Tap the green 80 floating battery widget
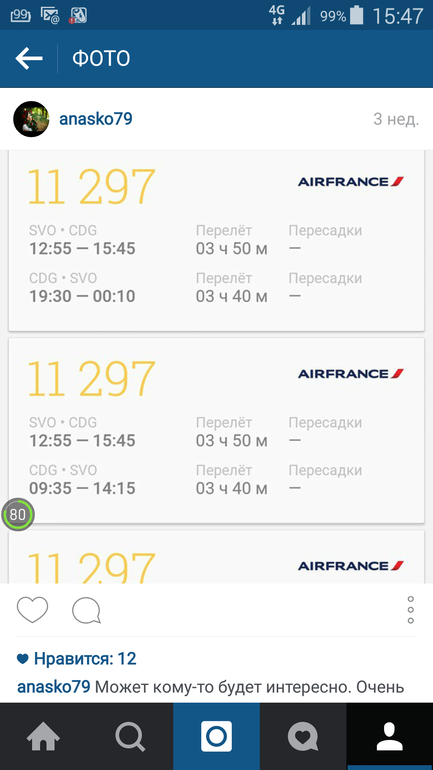Screen dimensions: 433x770 (x=18, y=515)
